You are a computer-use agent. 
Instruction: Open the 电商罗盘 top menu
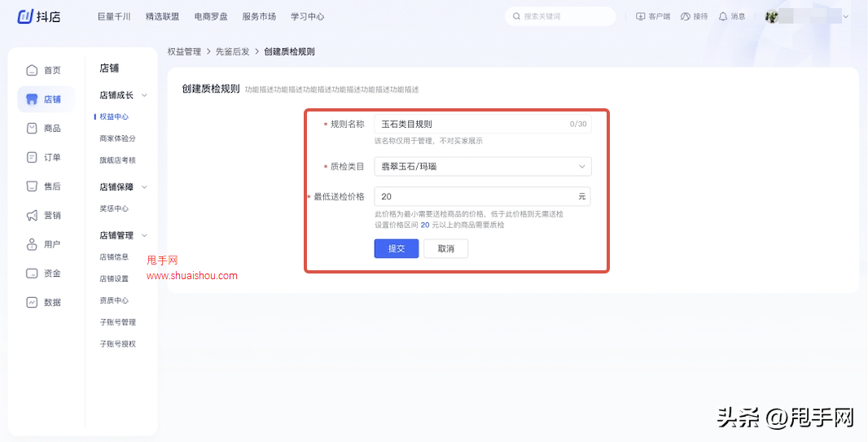(x=211, y=16)
